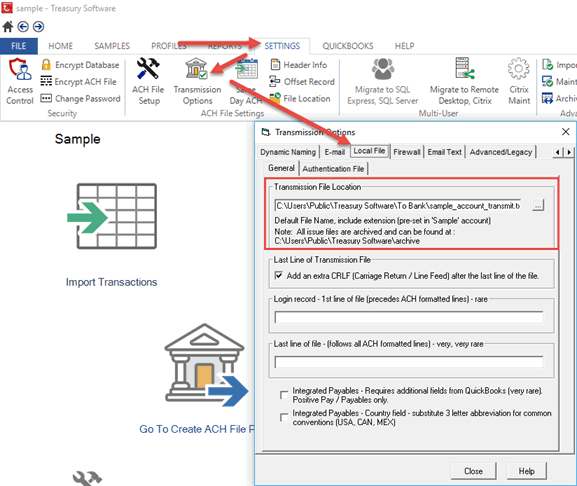Close the Transmission Options dialog with X

566,132
